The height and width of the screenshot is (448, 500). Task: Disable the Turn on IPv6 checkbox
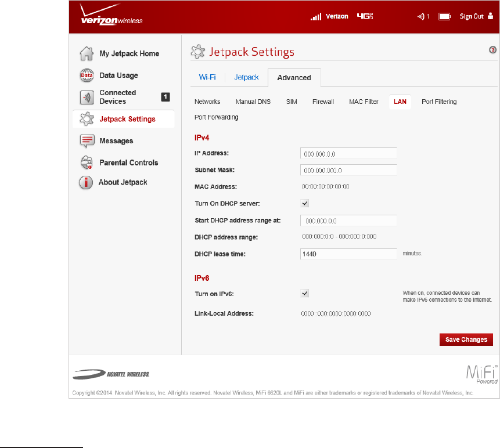pos(305,294)
